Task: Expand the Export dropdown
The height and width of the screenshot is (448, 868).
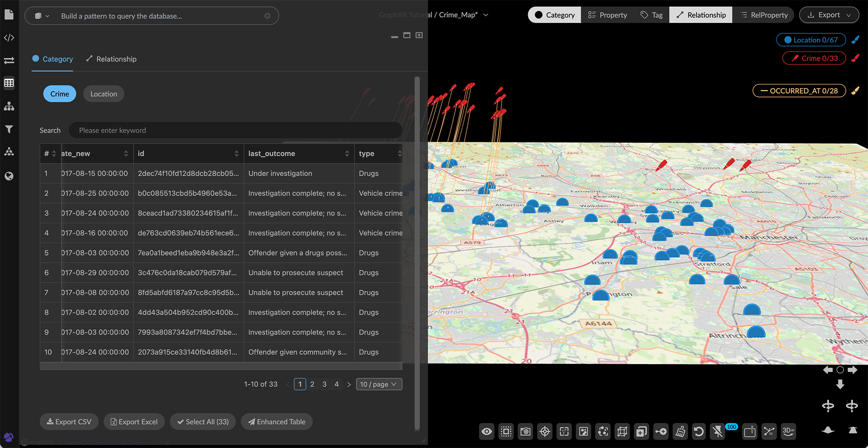Action: [x=829, y=15]
